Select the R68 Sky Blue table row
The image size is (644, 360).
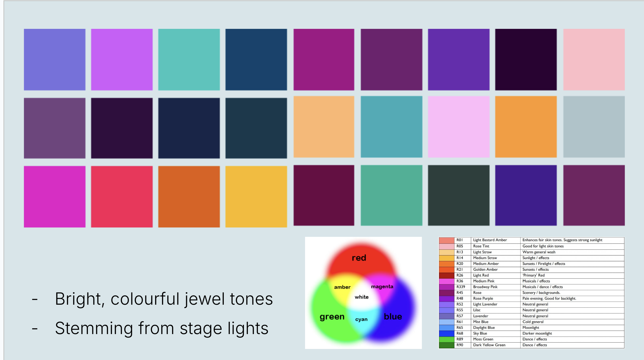[480, 333]
